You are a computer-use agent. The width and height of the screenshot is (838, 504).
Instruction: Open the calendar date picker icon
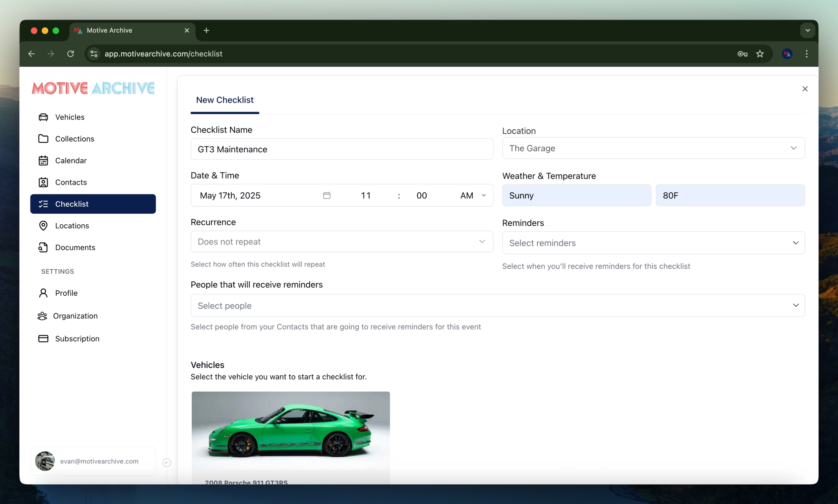pos(327,195)
